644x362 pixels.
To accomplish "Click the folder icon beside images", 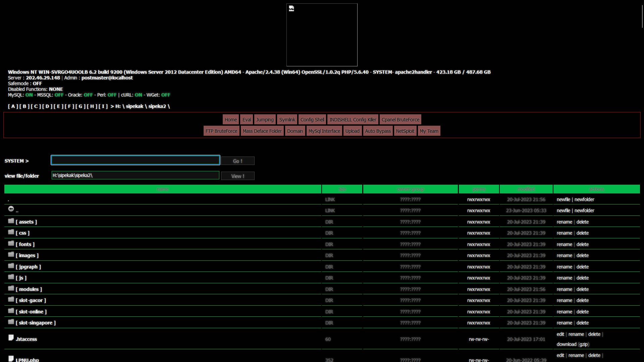I will coord(11,254).
